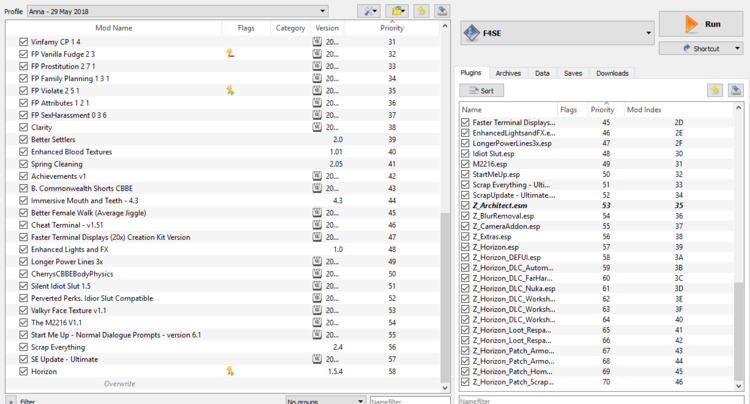
Task: Click plugin list scroll down arrow
Action: click(x=739, y=386)
